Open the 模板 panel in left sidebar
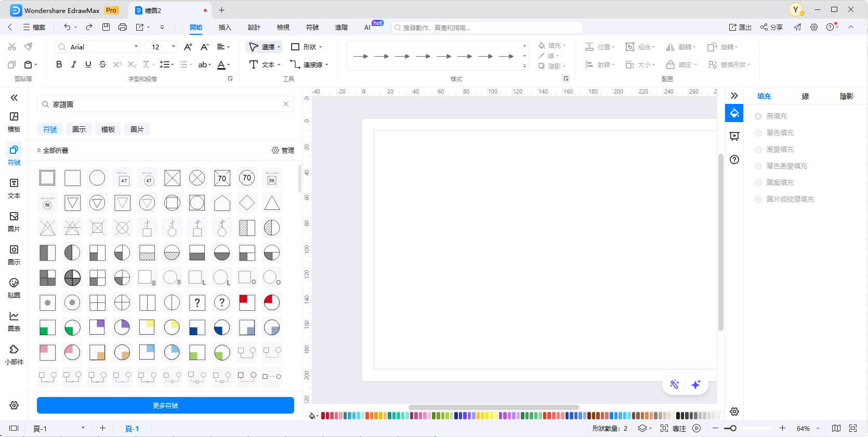This screenshot has width=868, height=437. coord(14,122)
